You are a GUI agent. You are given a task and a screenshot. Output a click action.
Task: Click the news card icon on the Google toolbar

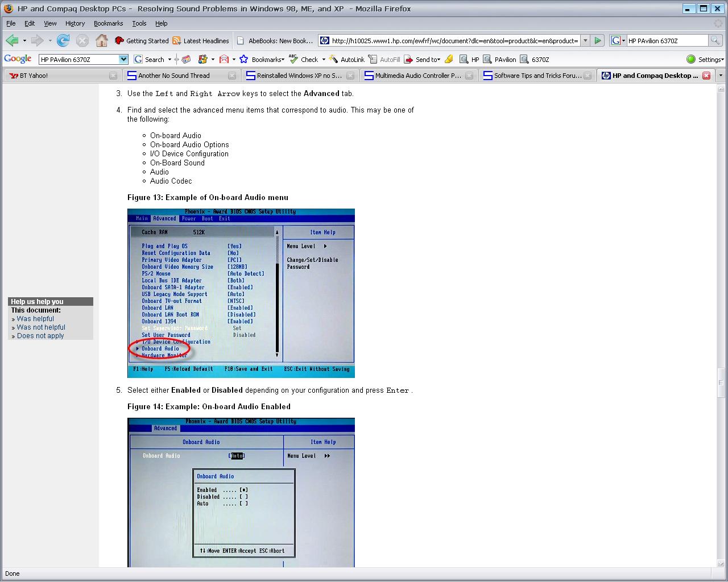186,59
